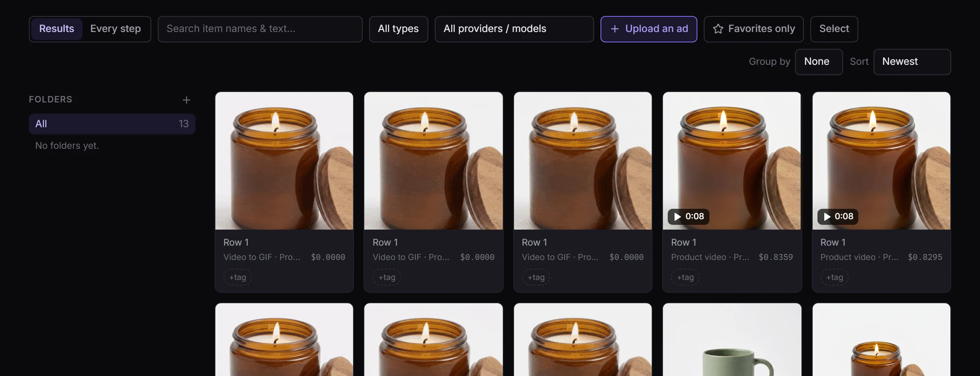Image resolution: width=980 pixels, height=376 pixels.
Task: Open the Sort Newest dropdown
Action: click(912, 62)
